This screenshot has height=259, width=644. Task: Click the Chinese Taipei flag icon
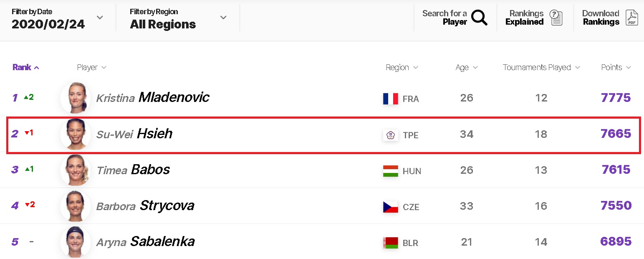[x=390, y=135]
